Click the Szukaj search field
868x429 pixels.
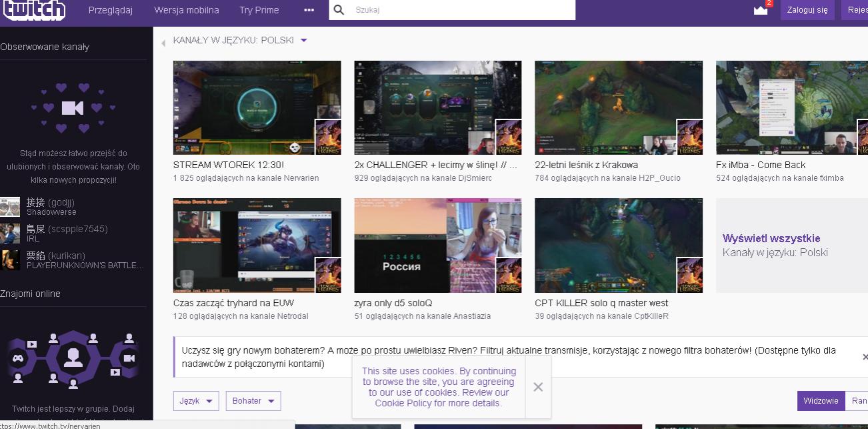pyautogui.click(x=460, y=10)
